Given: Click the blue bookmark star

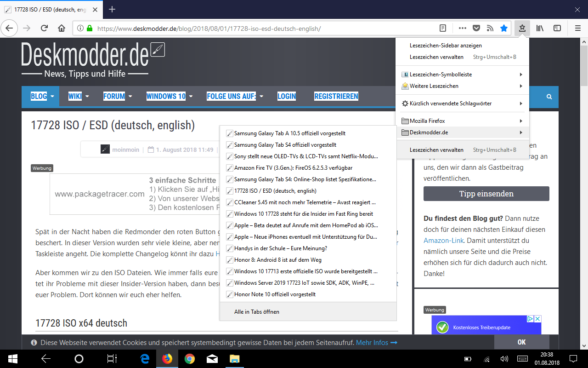Looking at the screenshot, I should [504, 28].
